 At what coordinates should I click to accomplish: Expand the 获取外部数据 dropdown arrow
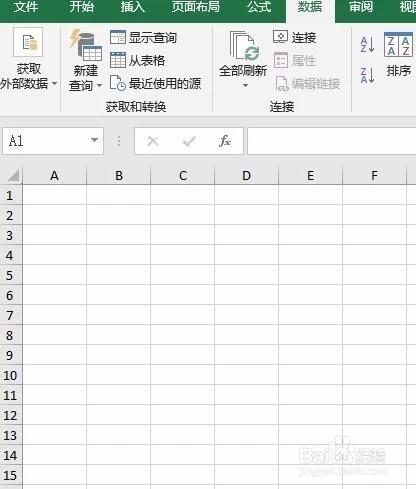coord(55,83)
